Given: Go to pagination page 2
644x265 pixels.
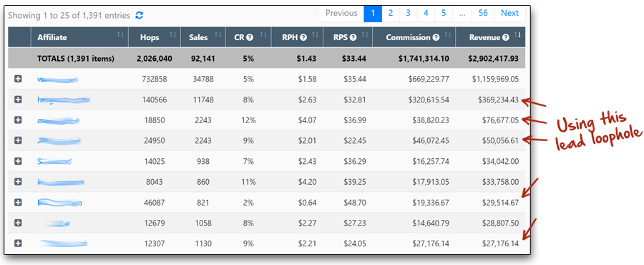Looking at the screenshot, I should pos(391,13).
